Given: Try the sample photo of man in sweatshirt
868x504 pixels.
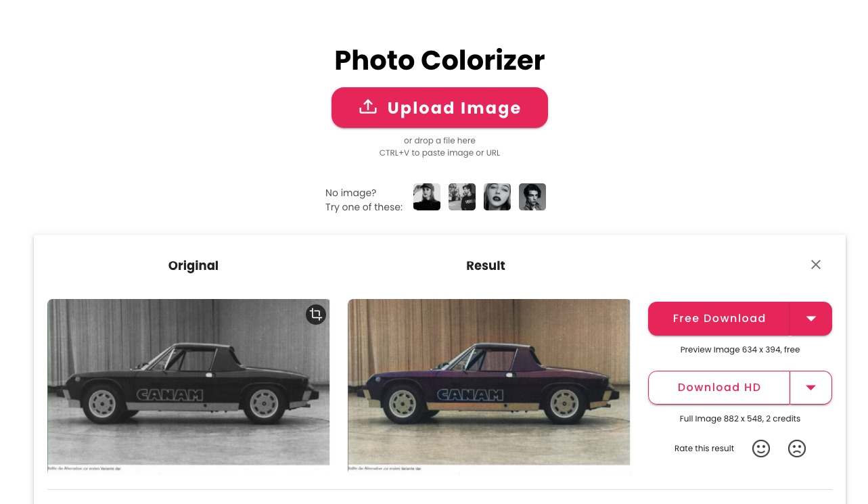Looking at the screenshot, I should pos(462,197).
